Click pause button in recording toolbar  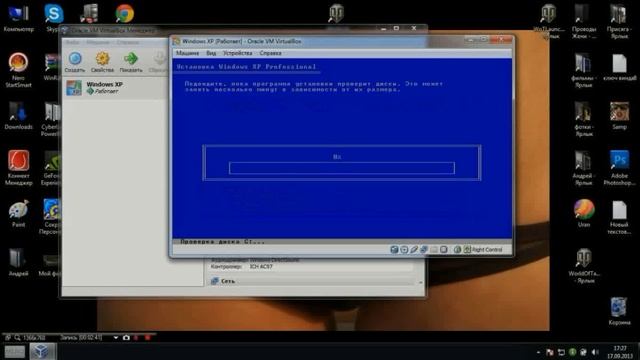click(136, 338)
